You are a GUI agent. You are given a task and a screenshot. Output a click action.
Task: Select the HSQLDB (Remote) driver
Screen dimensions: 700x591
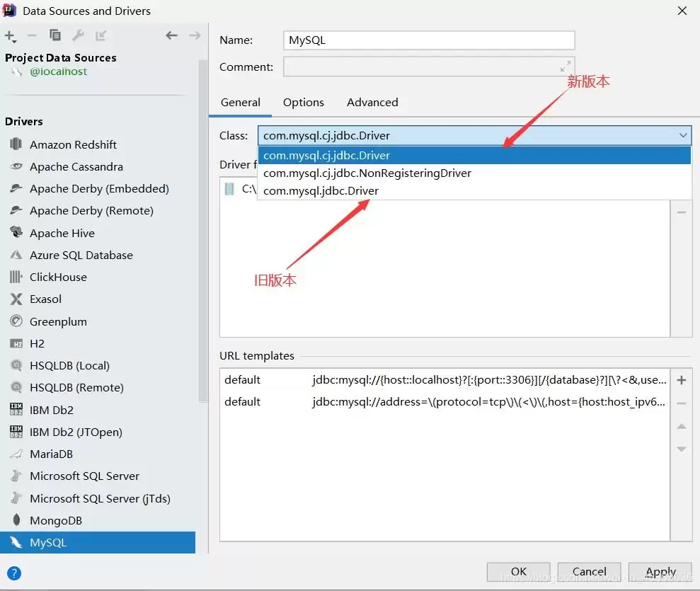click(x=98, y=387)
